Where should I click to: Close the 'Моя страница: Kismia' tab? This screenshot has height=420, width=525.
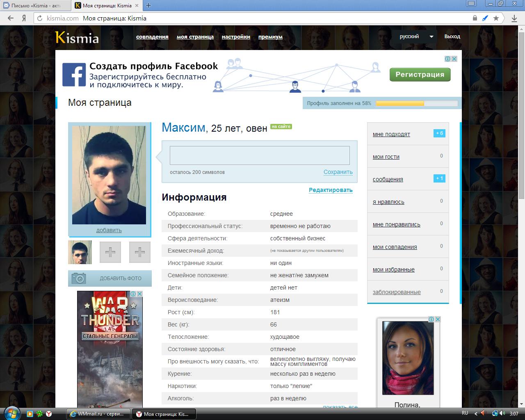tap(137, 5)
